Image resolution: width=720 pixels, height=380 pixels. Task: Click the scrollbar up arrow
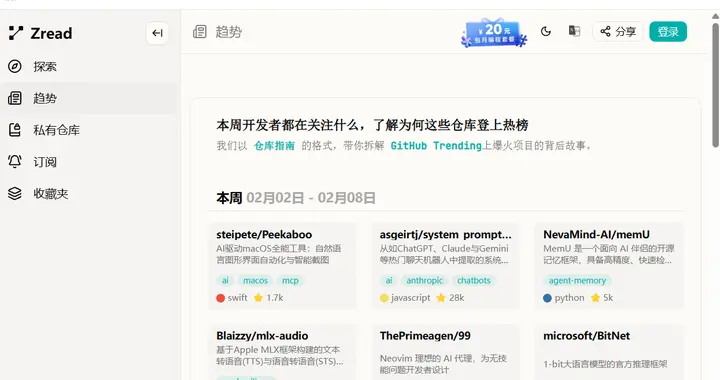[715, 17]
